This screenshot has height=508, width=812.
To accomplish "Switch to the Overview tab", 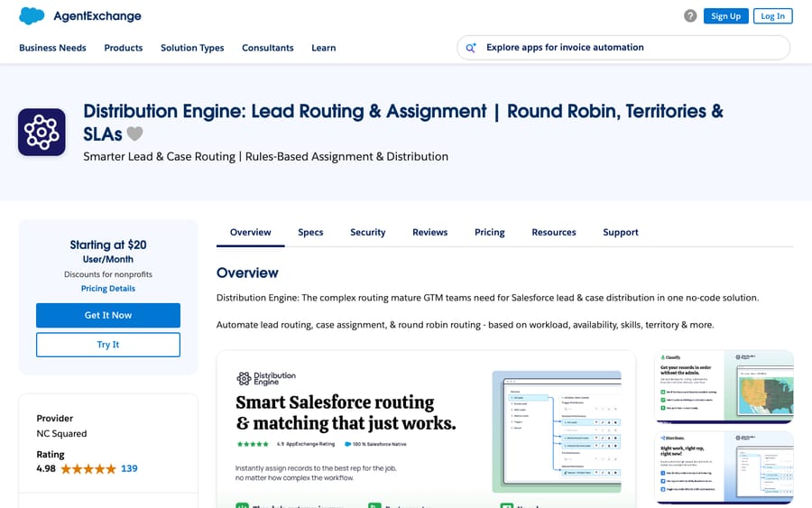I will 251,233.
